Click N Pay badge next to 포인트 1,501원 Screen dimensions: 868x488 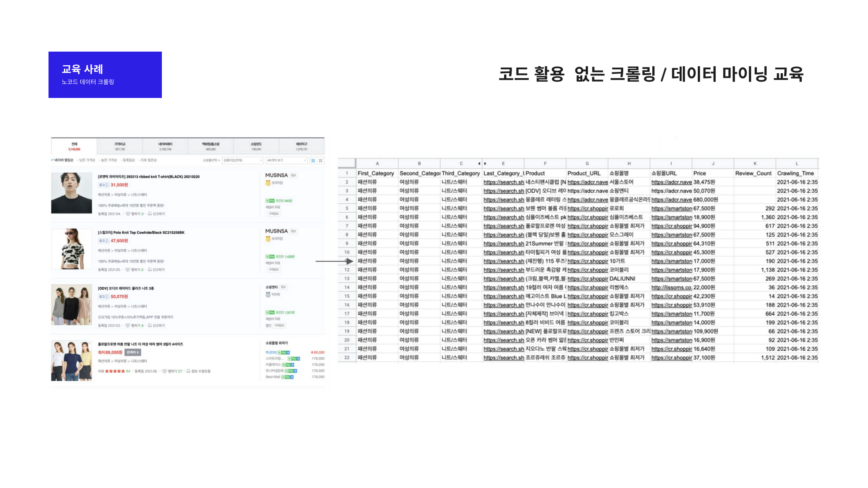click(270, 312)
